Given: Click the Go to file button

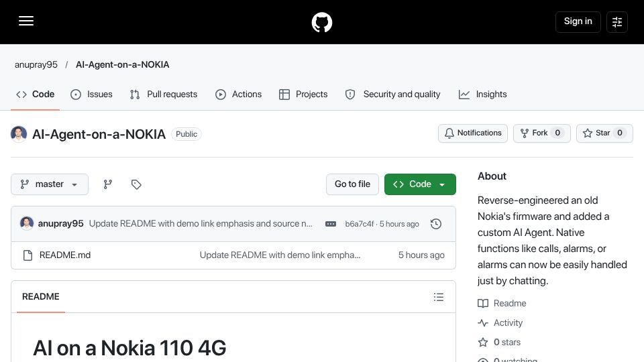Looking at the screenshot, I should click(352, 184).
